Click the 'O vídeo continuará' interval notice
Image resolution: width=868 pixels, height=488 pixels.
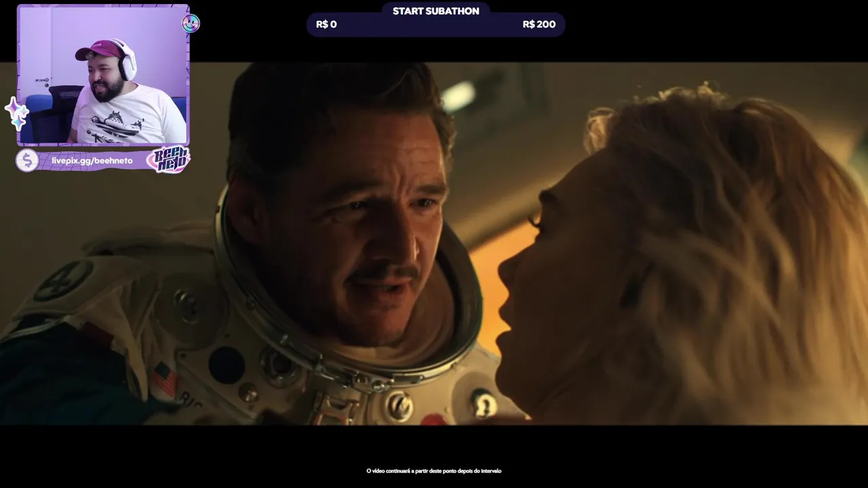[x=434, y=471]
